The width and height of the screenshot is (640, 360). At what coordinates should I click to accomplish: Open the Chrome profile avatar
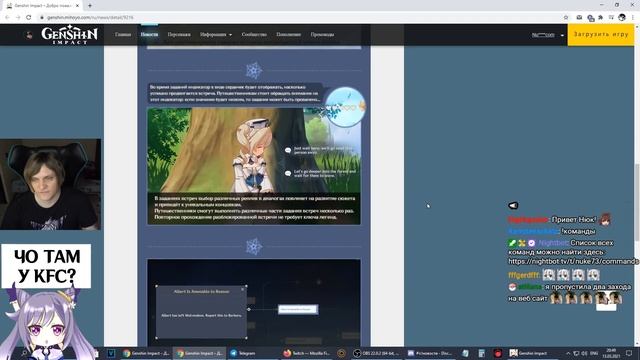pyautogui.click(x=622, y=17)
